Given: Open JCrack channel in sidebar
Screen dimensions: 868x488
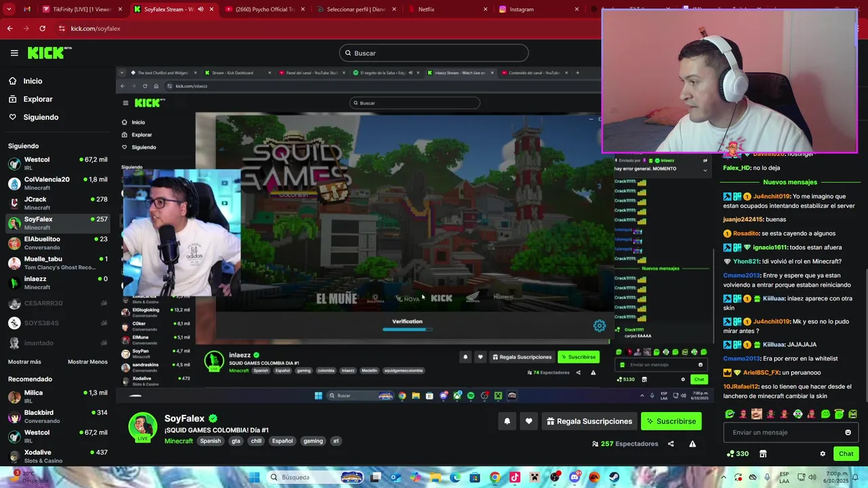Looking at the screenshot, I should (58, 203).
